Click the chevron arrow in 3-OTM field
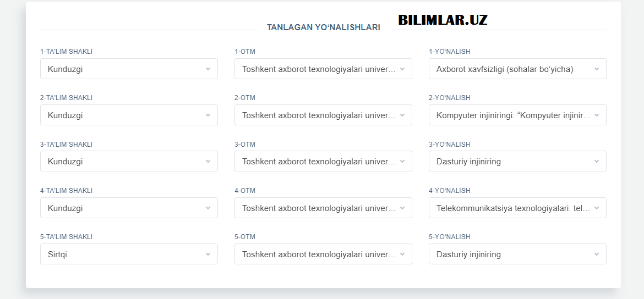Screen dimensions: 644x299 (x=402, y=162)
